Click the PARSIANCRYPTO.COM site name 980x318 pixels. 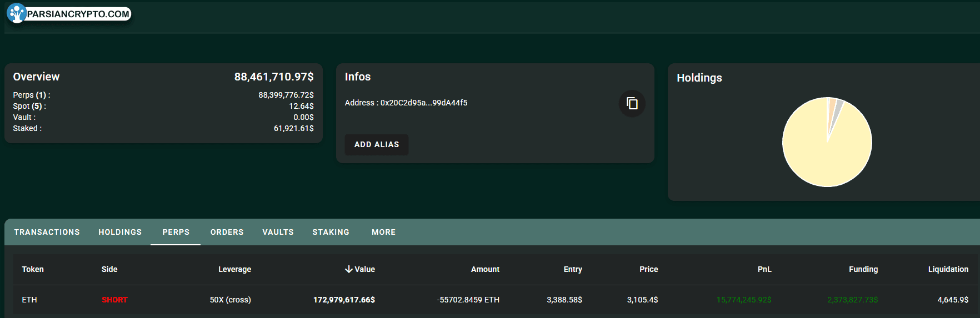click(78, 14)
